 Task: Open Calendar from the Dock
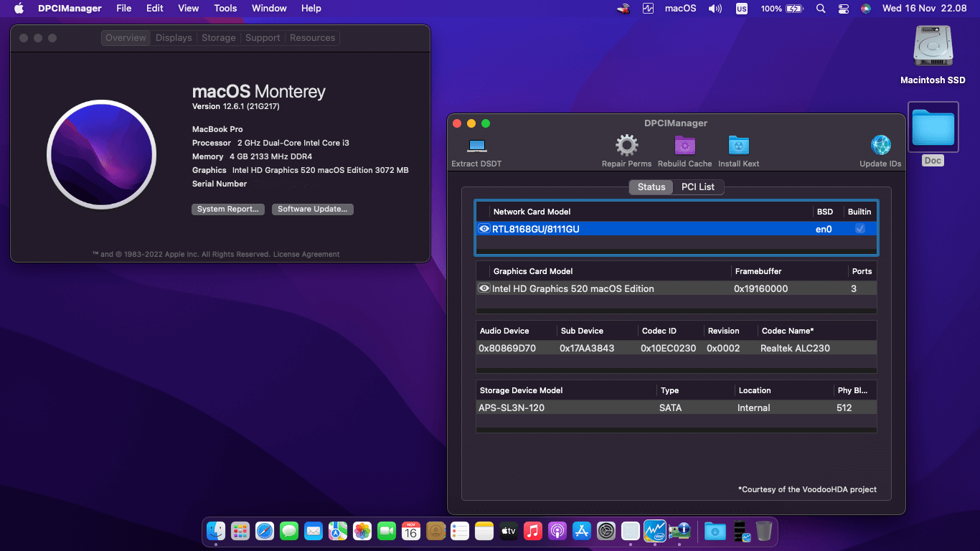tap(411, 531)
